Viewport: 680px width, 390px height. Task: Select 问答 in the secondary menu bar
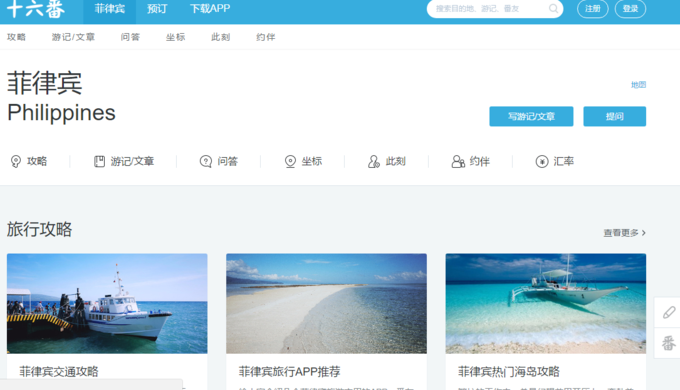[130, 37]
